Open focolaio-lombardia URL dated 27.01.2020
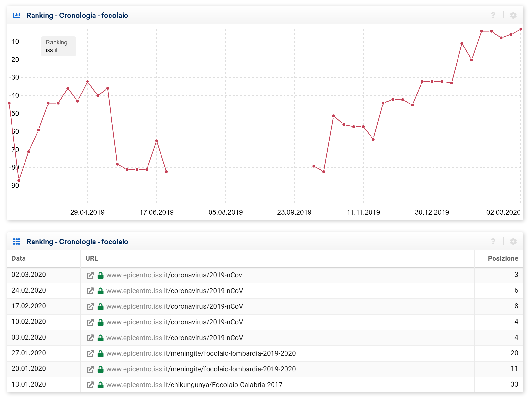This screenshot has width=532, height=399. [x=201, y=353]
